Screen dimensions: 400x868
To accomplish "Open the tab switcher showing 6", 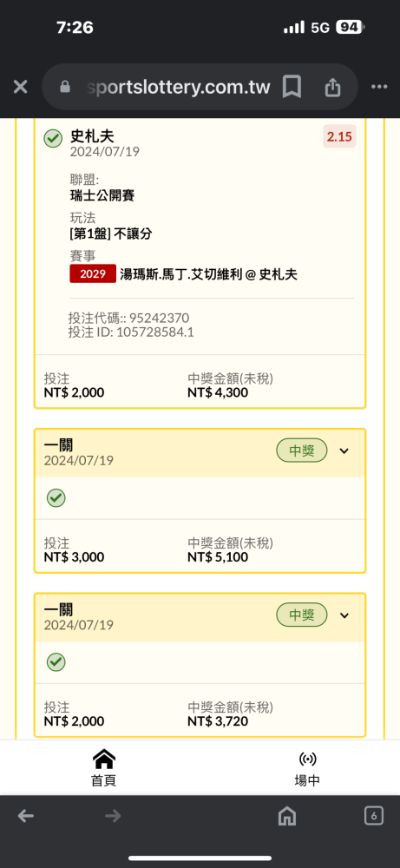I will [374, 815].
